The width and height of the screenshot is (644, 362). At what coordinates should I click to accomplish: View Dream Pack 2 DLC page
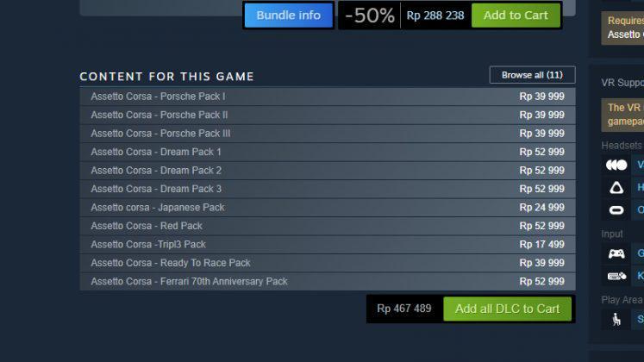tap(328, 171)
